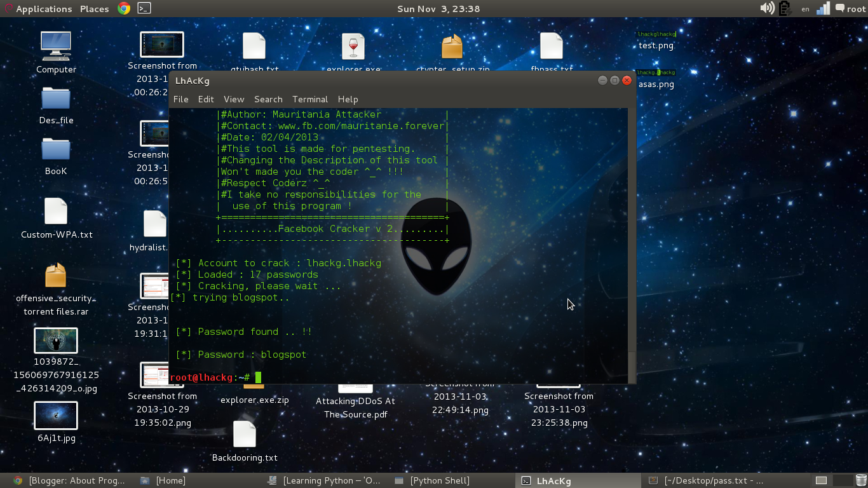This screenshot has height=488, width=868.
Task: Open the Places menu
Action: tap(94, 9)
